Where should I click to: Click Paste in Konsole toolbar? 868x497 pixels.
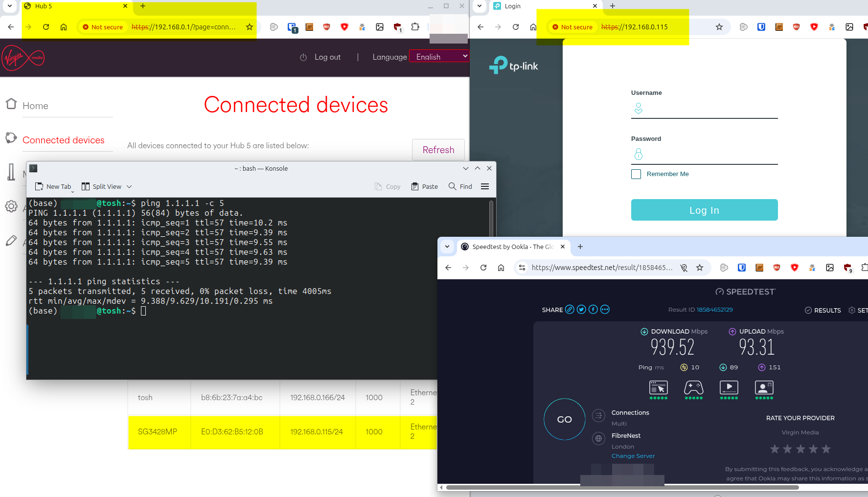point(425,186)
